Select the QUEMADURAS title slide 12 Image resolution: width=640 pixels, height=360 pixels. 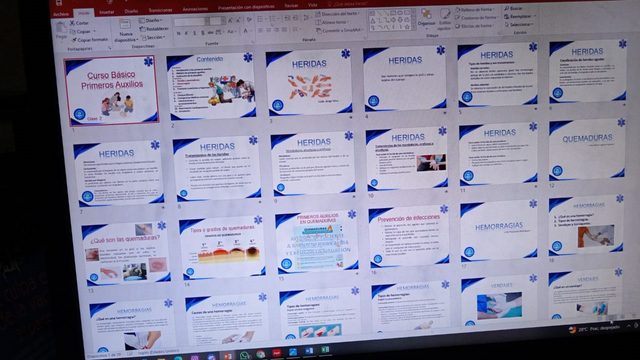tap(587, 150)
